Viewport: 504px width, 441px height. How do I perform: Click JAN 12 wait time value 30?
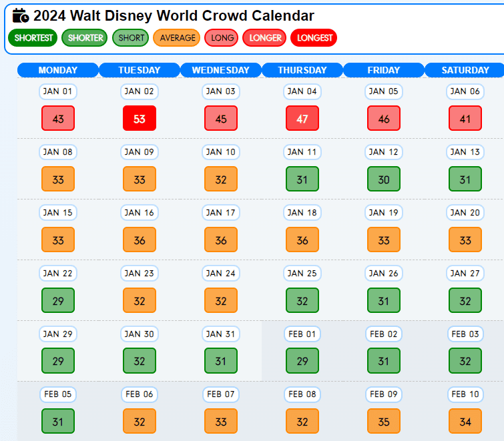point(384,179)
